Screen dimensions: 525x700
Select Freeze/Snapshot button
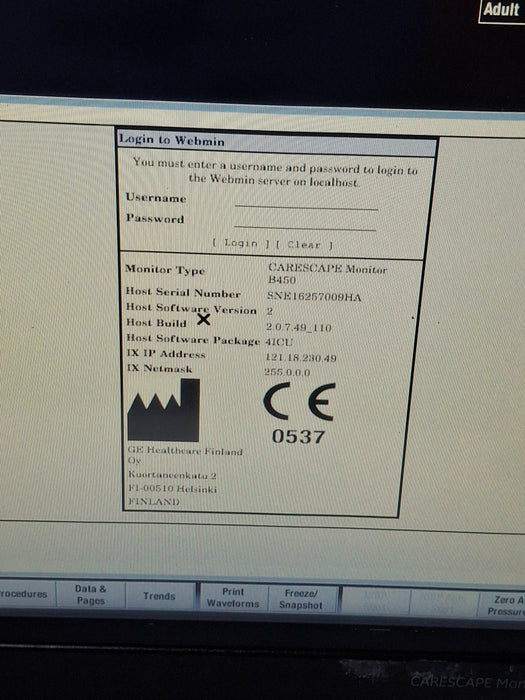click(301, 599)
